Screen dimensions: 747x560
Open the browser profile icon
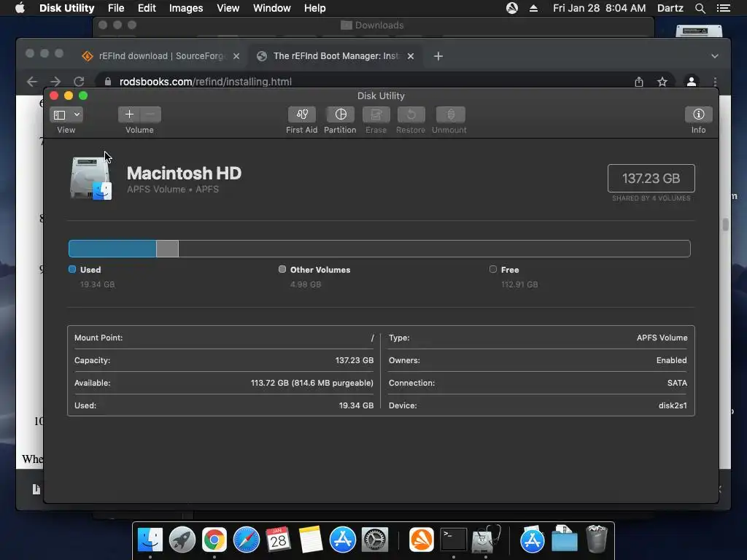[x=692, y=82]
